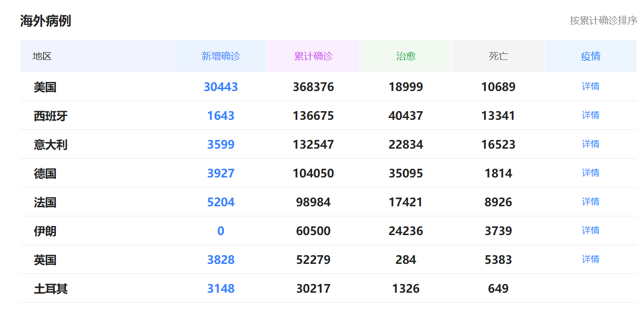Click the 疫情 column header
The image size is (644, 311).
tap(590, 56)
